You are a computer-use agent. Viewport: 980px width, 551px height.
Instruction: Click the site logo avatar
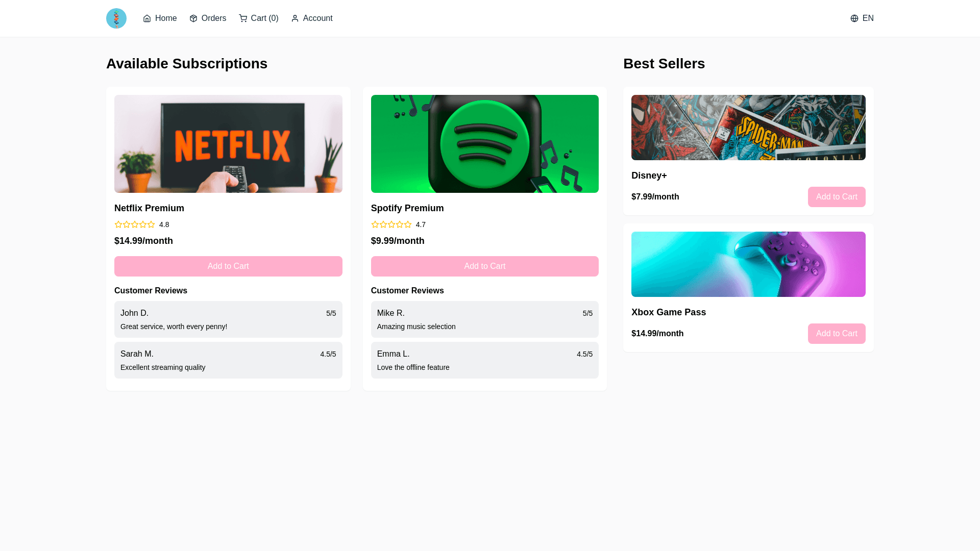pos(116,18)
